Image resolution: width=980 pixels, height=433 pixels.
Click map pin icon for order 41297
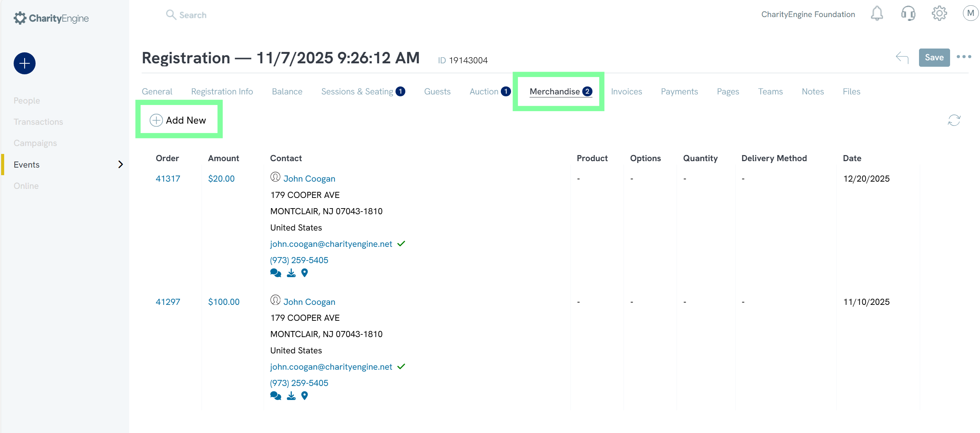pyautogui.click(x=304, y=396)
